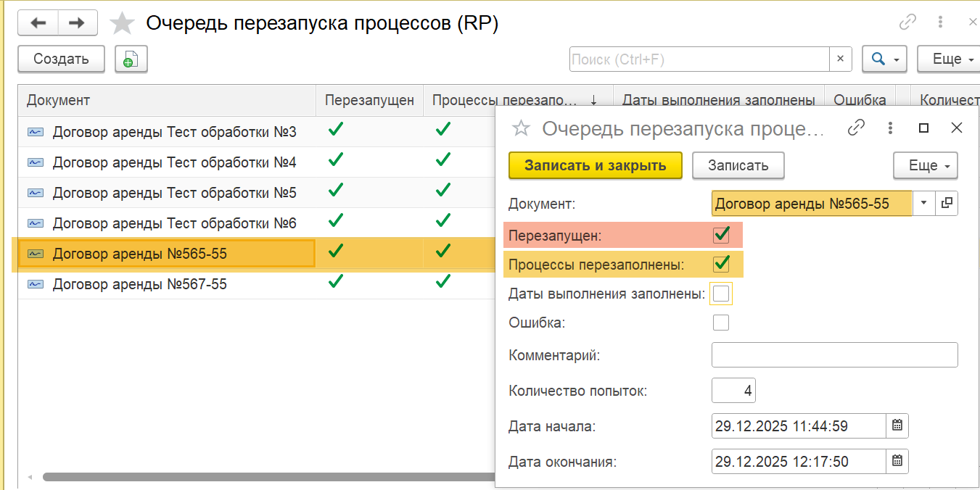Image resolution: width=980 pixels, height=490 pixels.
Task: Open calendar for Дата начала
Action: click(x=897, y=426)
